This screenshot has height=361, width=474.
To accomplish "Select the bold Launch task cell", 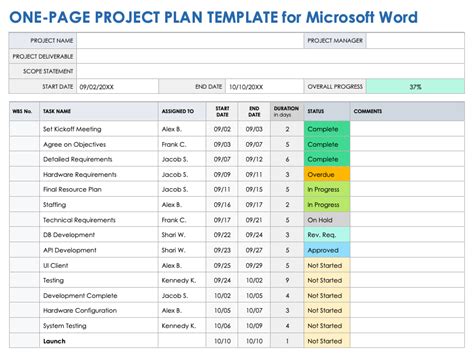I will (x=99, y=341).
